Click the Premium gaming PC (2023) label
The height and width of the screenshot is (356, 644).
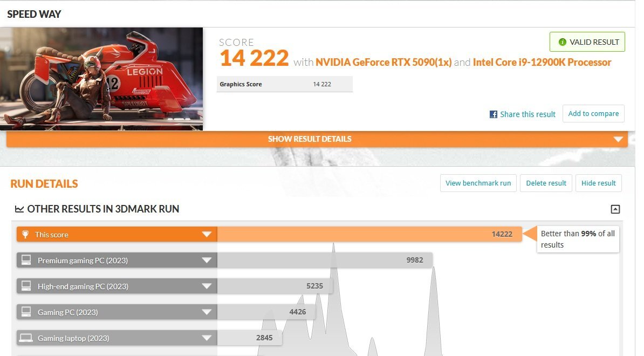click(x=83, y=261)
